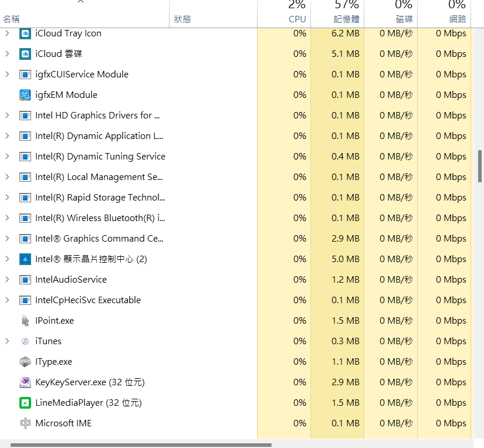Select the IType.exe process name
The width and height of the screenshot is (484, 448).
click(54, 362)
